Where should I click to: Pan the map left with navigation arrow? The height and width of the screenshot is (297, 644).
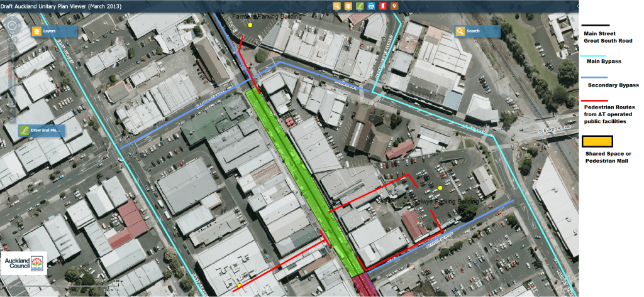[4, 25]
